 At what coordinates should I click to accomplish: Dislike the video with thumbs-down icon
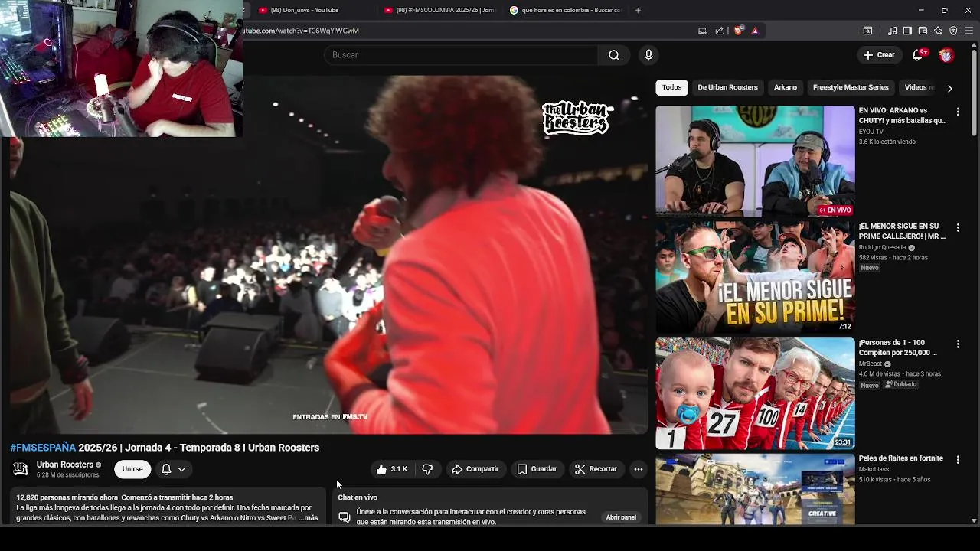427,469
